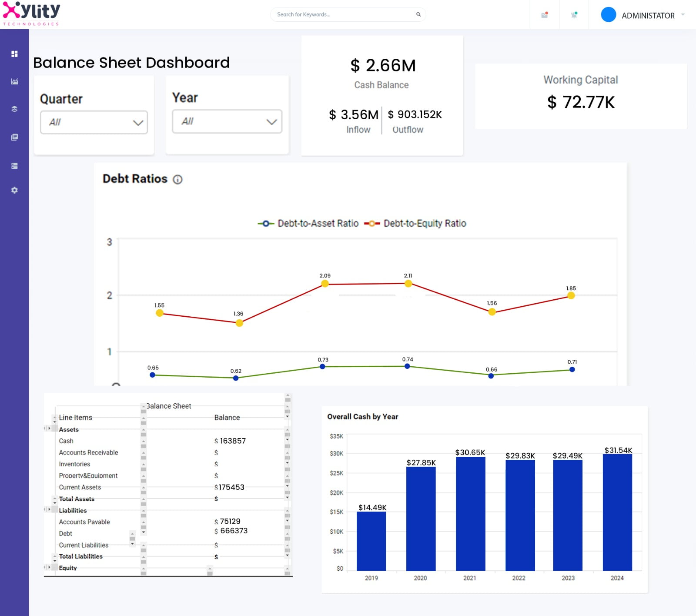The image size is (696, 616).
Task: Select the 2024 cash bar
Action: [x=617, y=512]
